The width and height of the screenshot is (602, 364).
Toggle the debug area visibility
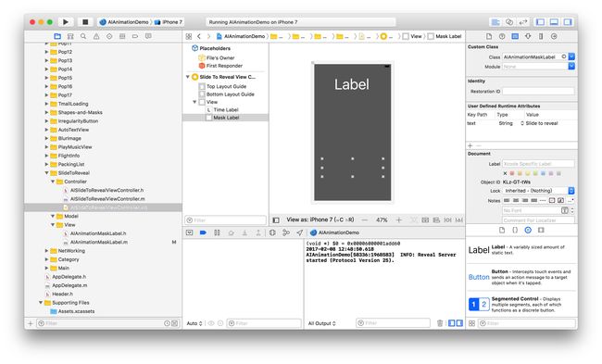(x=554, y=22)
